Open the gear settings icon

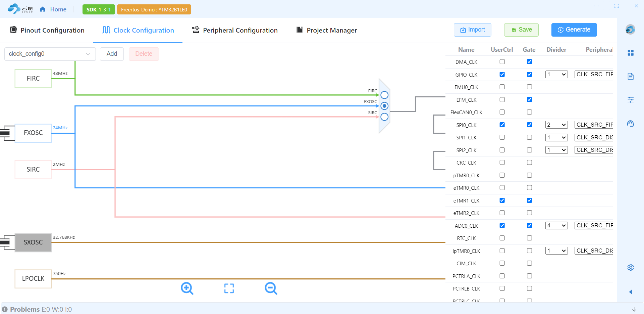pyautogui.click(x=631, y=267)
